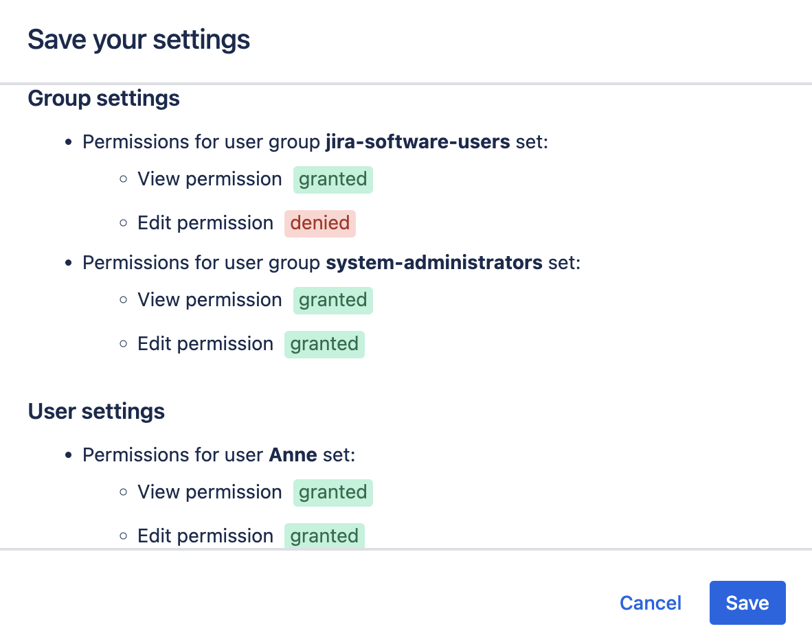Expand the Group settings section heading
The image size is (812, 644).
[103, 99]
